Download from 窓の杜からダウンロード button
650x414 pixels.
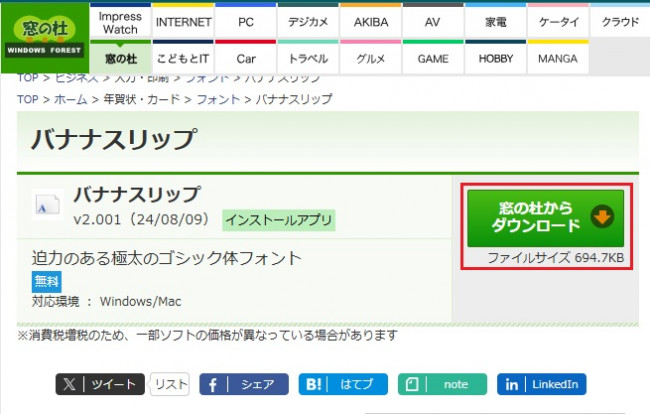pos(545,217)
